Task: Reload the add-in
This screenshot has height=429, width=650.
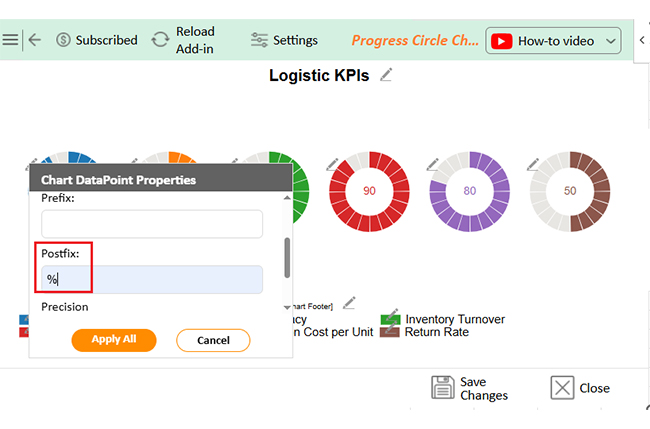Action: 160,40
